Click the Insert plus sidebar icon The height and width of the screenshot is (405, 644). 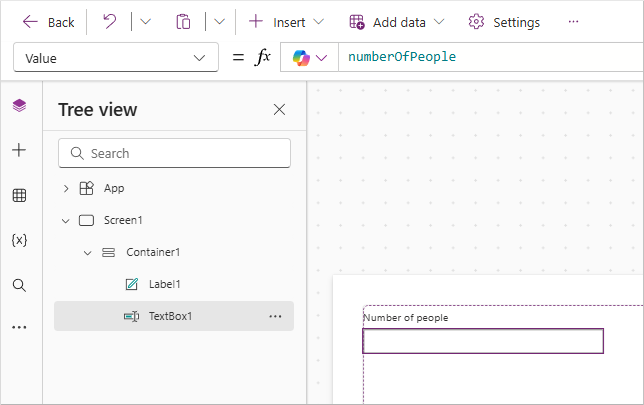click(19, 150)
